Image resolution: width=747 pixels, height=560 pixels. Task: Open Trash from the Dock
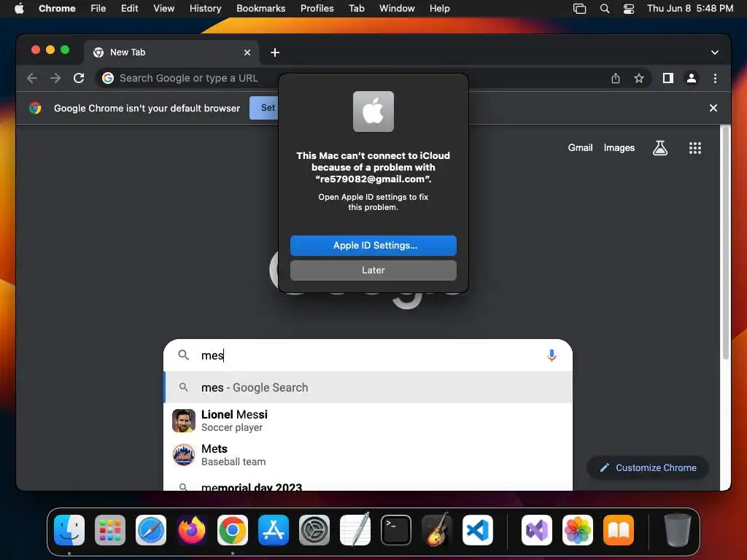pyautogui.click(x=677, y=530)
